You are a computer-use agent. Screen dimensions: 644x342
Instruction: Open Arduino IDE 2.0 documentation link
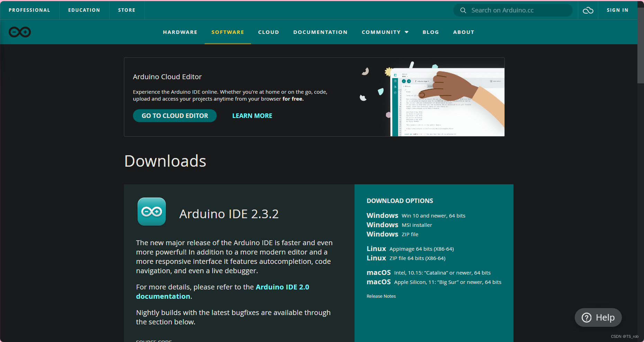click(x=282, y=287)
